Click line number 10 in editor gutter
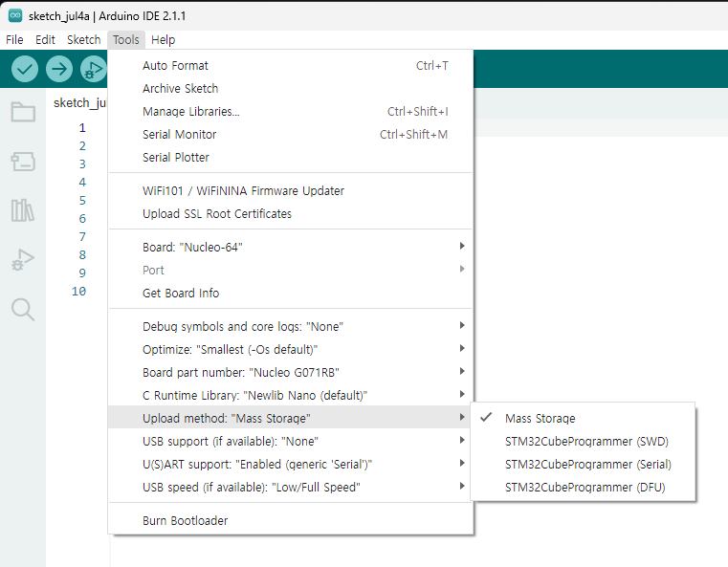Screen dimensions: 728x567 click(79, 292)
